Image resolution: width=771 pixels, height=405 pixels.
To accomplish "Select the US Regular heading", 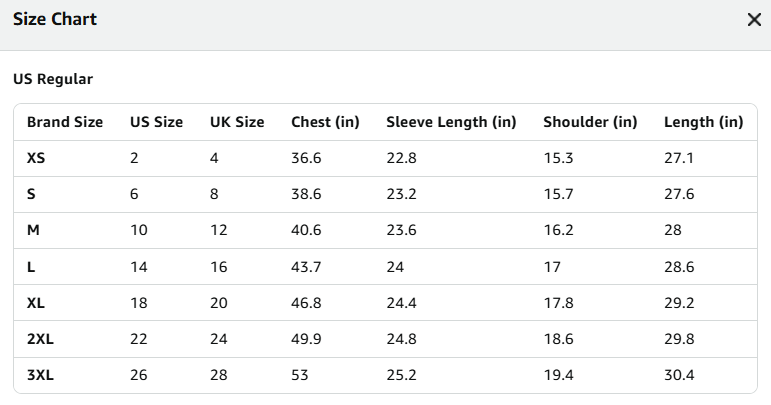I will coord(53,79).
